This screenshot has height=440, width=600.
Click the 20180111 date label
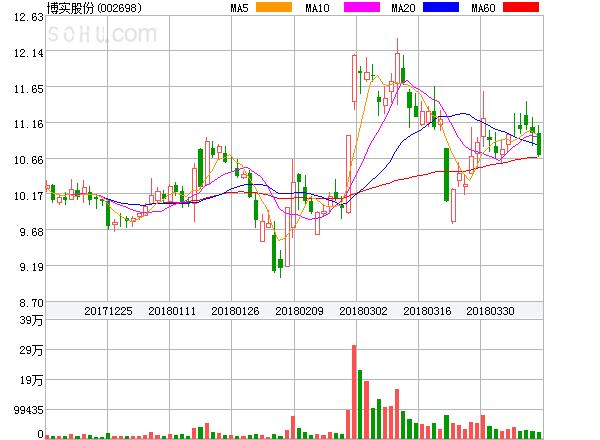click(172, 311)
